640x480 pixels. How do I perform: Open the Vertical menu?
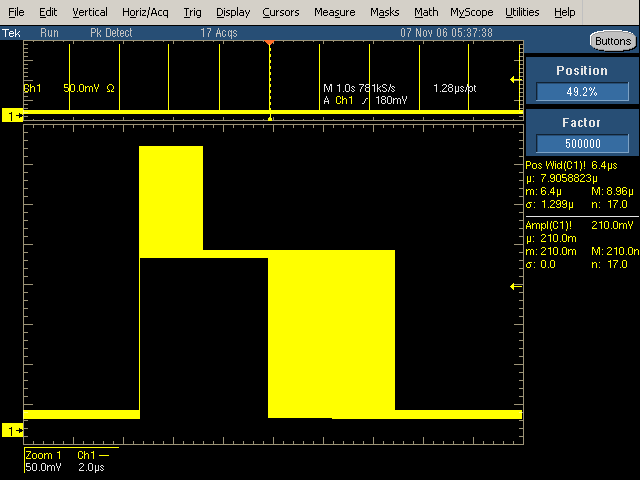pos(90,12)
